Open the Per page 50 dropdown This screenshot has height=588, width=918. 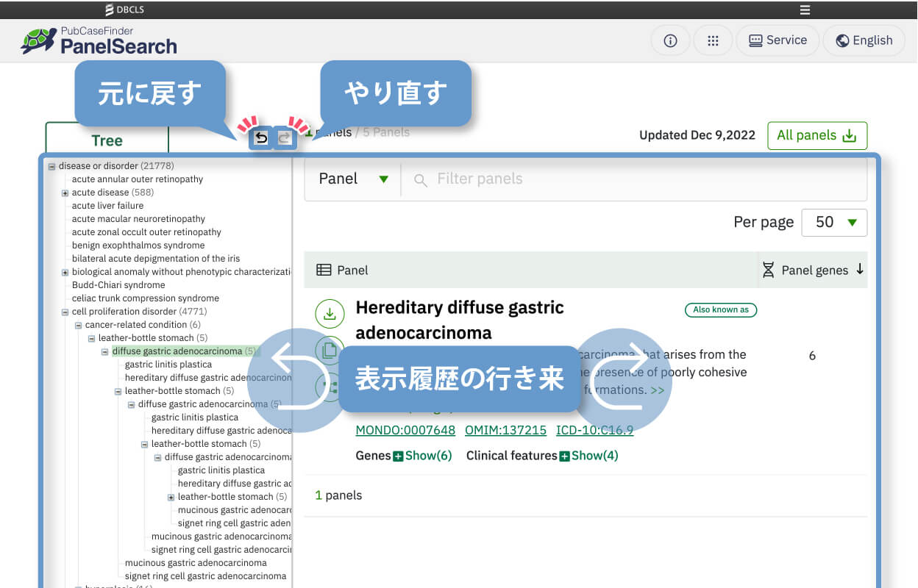point(834,222)
